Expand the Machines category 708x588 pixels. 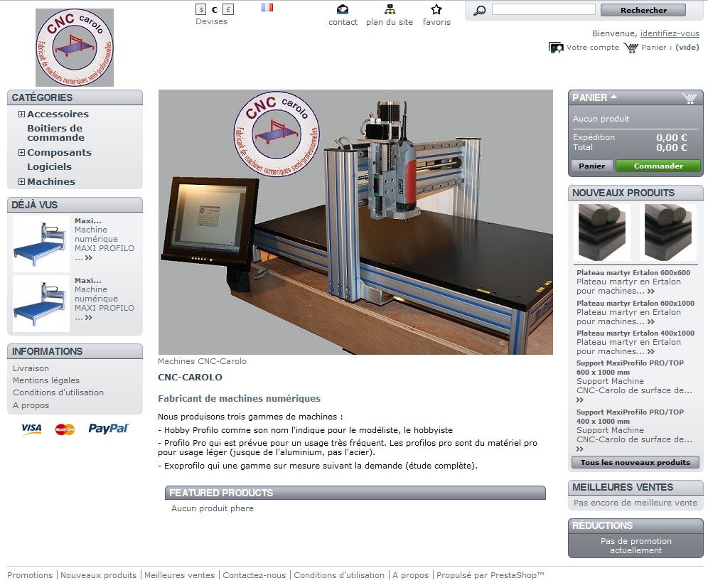[x=21, y=181]
